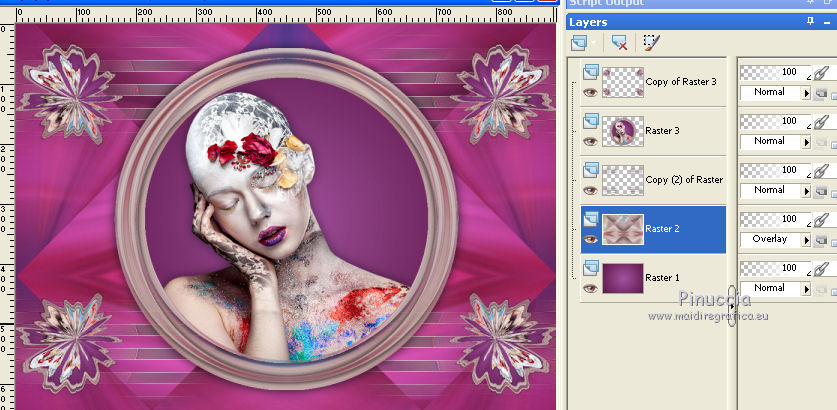This screenshot has width=837, height=410.
Task: Click the opacity slider of Raster 1
Action: click(x=776, y=269)
